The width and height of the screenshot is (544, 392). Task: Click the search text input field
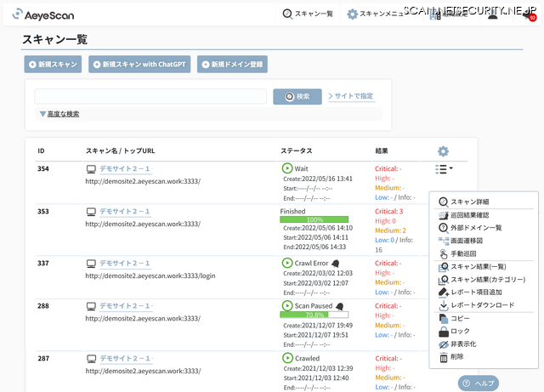coord(151,96)
